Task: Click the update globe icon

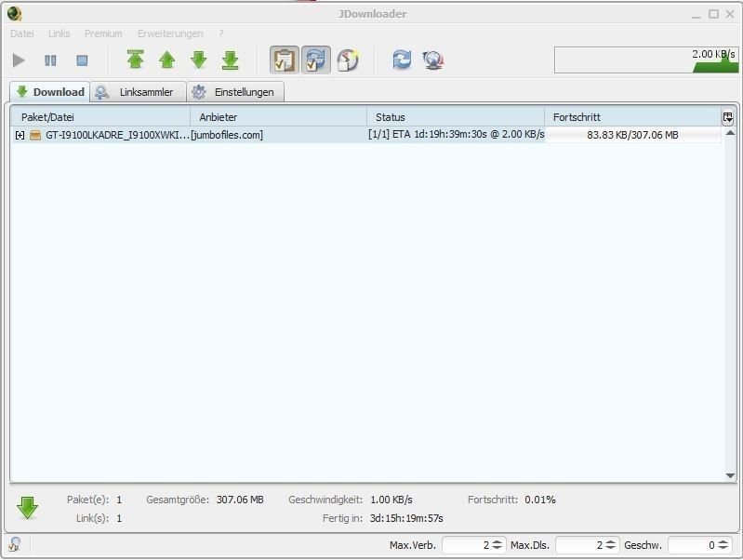Action: pyautogui.click(x=433, y=60)
